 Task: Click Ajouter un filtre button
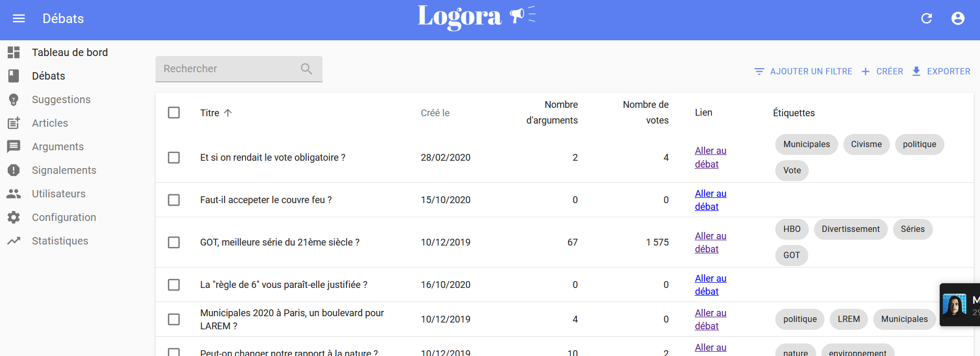pyautogui.click(x=803, y=71)
